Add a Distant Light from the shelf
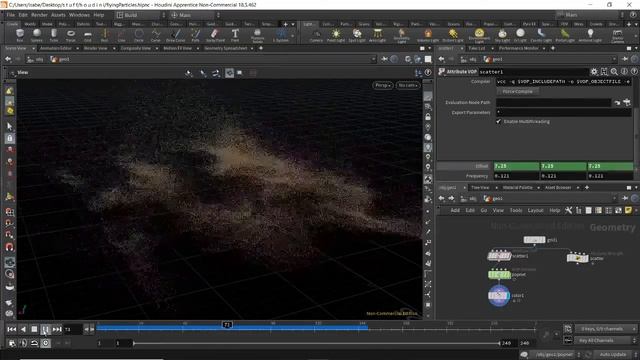 click(453, 35)
